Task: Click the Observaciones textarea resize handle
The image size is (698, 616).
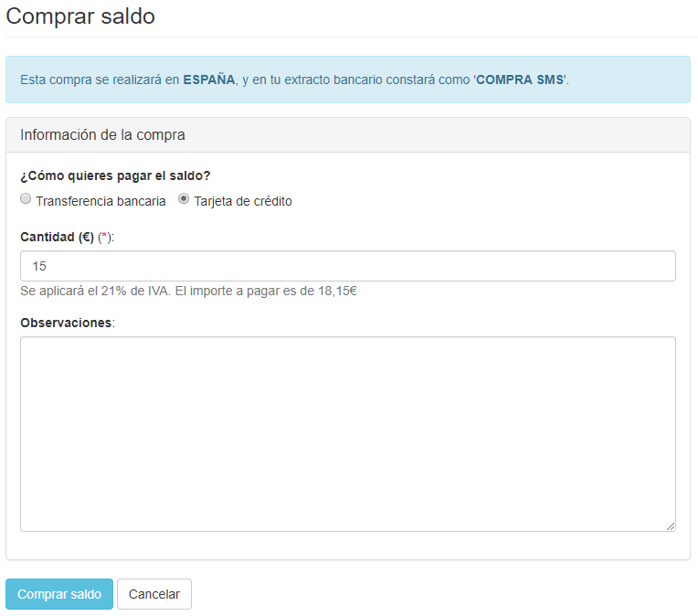Action: [671, 526]
